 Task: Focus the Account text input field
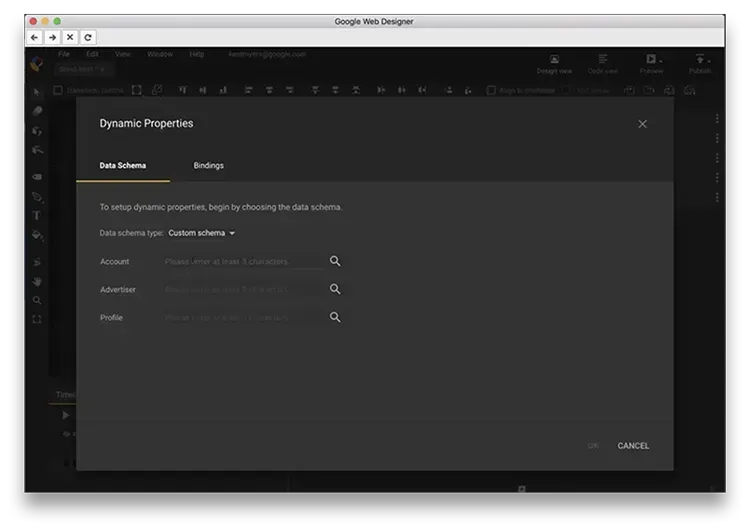tap(243, 262)
